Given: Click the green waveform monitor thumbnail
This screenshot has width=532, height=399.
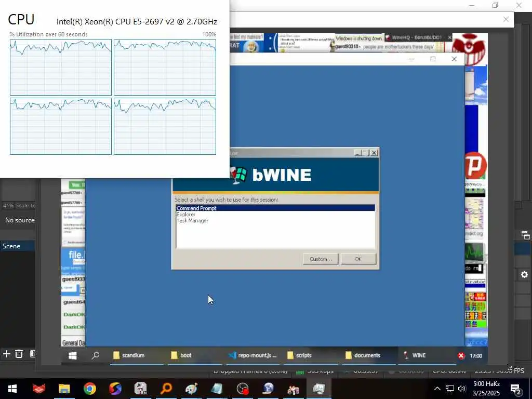Looking at the screenshot, I should (x=475, y=252).
